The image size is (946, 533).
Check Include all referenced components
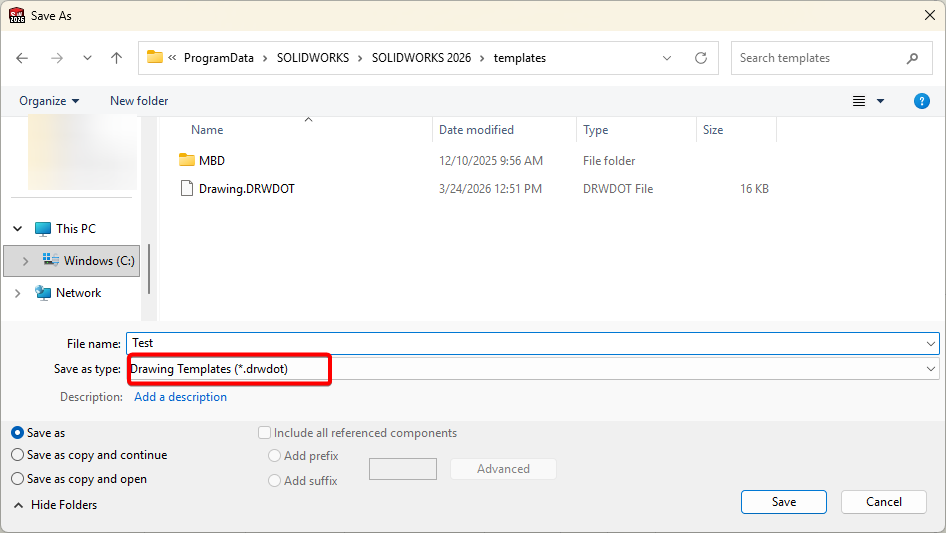[264, 433]
